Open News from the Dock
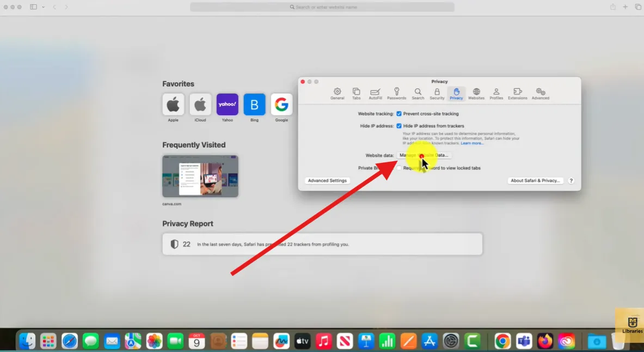This screenshot has height=352, width=644. pos(345,341)
